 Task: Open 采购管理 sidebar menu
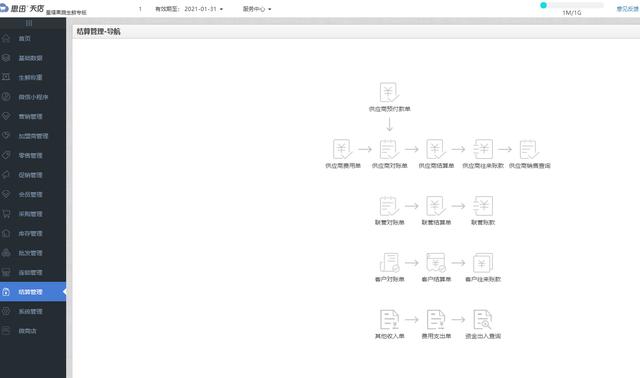coord(33,214)
